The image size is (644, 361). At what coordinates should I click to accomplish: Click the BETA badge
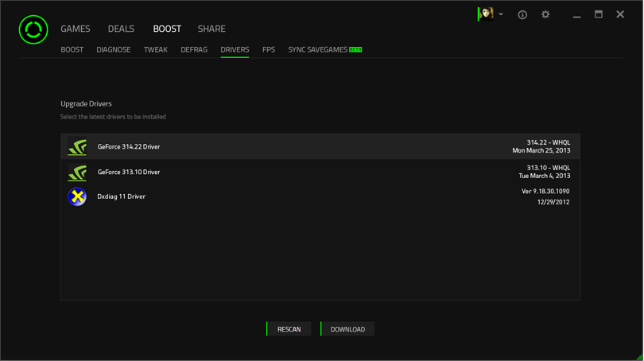[355, 49]
